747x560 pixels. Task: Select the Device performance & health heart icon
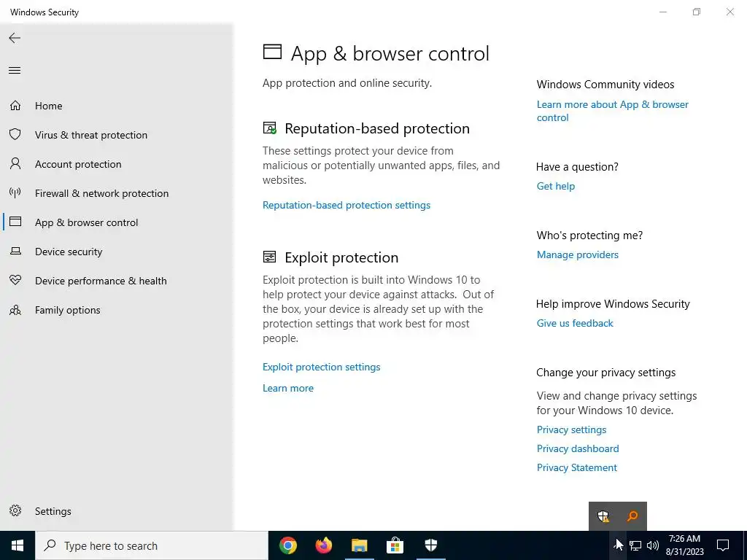(15, 280)
